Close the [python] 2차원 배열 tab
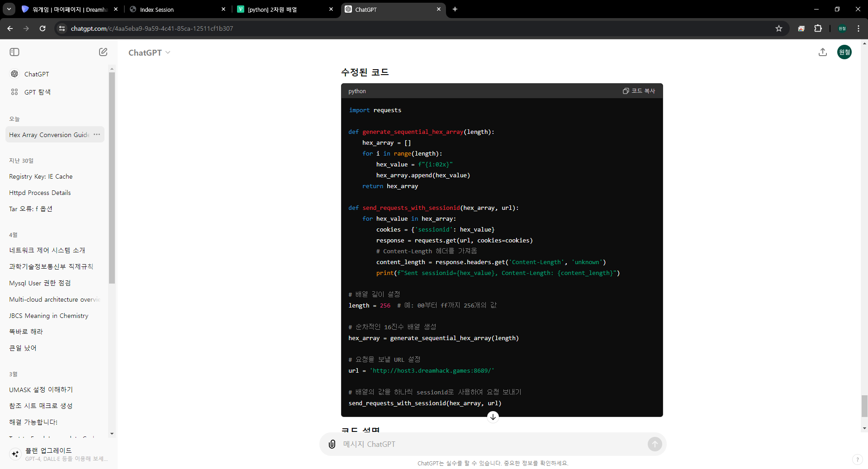This screenshot has height=469, width=868. (x=331, y=9)
